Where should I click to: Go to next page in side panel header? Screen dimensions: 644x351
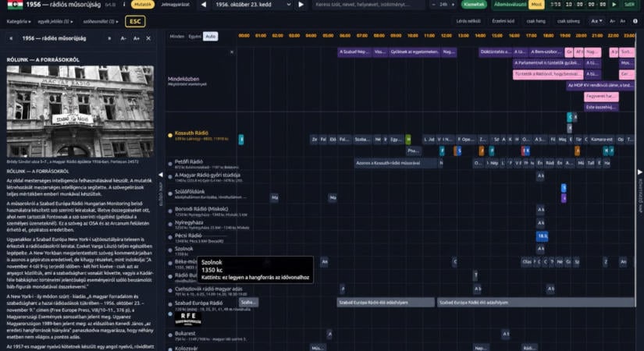109,38
